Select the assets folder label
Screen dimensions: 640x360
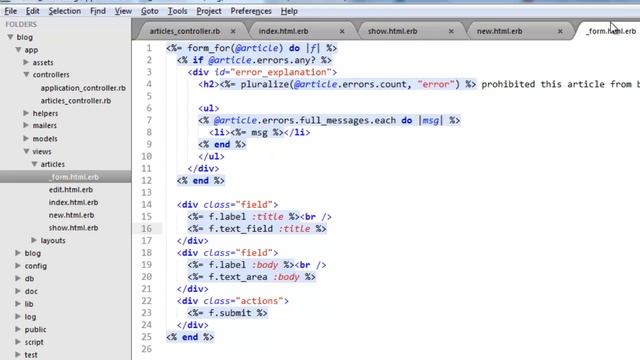coord(43,62)
